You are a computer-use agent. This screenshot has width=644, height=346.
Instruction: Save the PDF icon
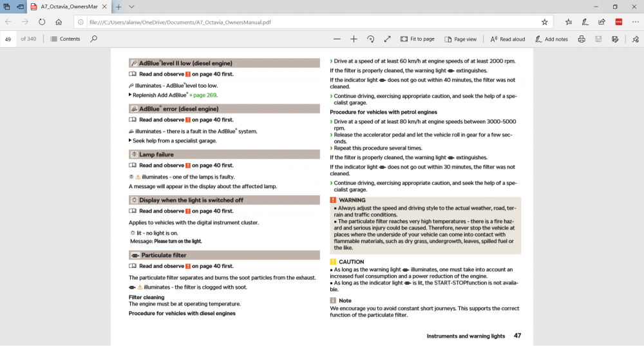[x=598, y=39]
